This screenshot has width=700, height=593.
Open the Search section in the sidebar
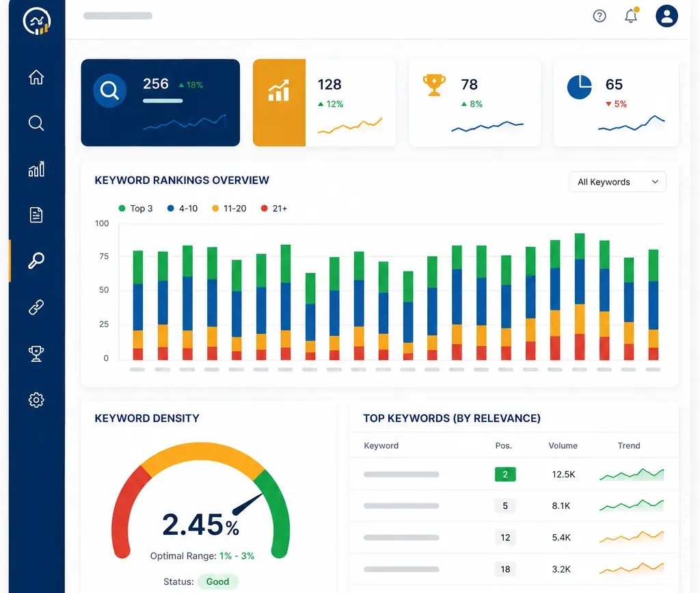pyautogui.click(x=36, y=123)
